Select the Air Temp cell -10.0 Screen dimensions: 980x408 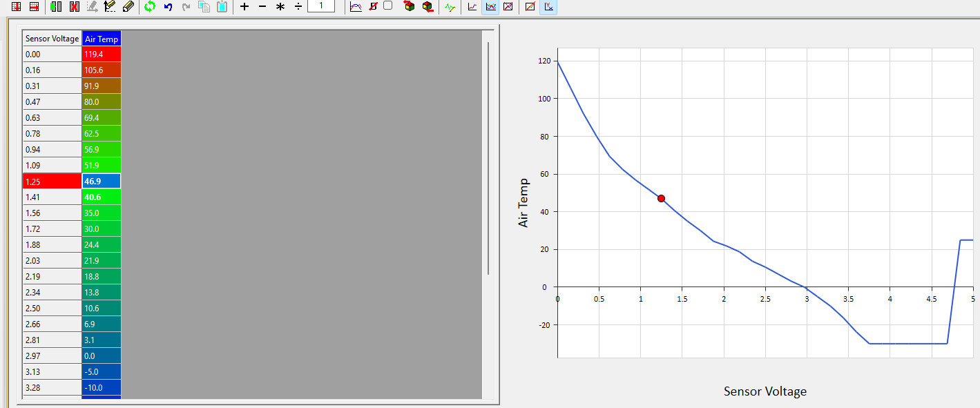102,387
